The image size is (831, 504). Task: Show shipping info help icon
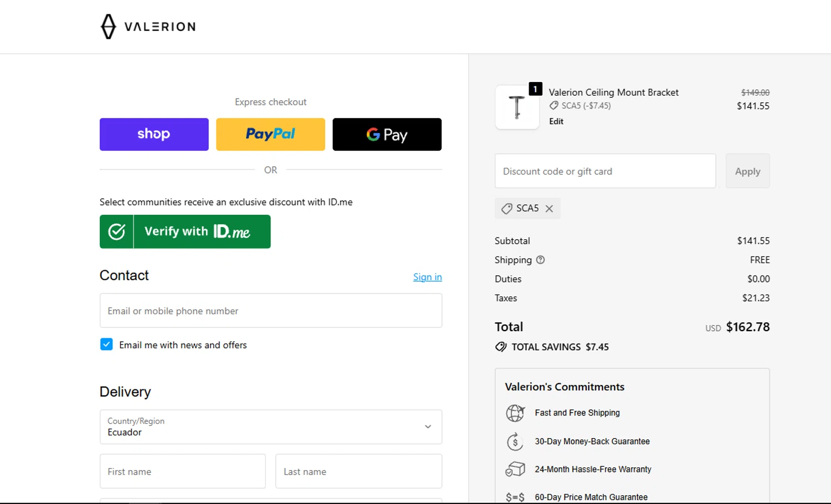(x=540, y=260)
